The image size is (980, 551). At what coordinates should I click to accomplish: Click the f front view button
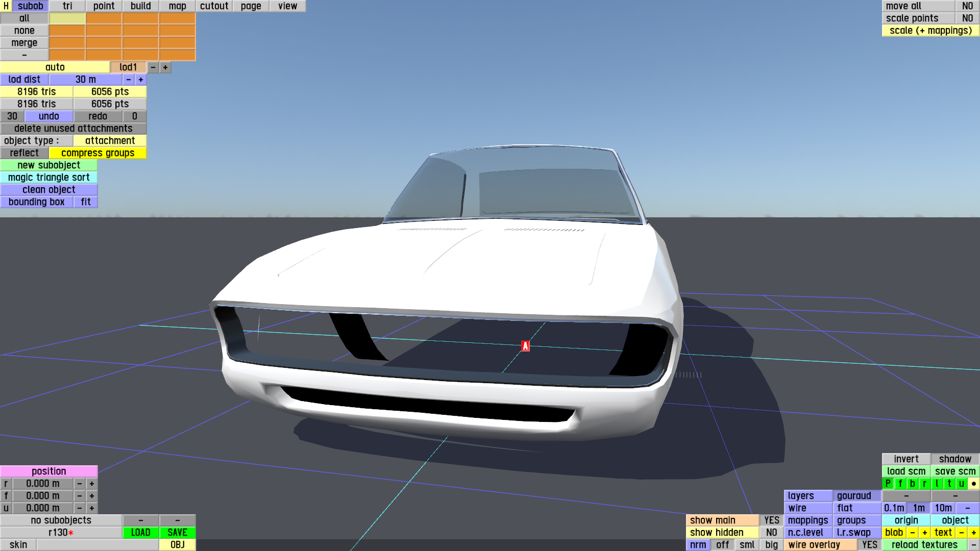click(900, 483)
